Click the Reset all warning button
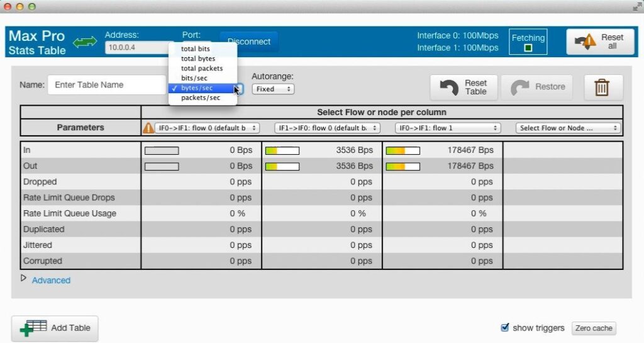Screen dimensions: 644x343 [x=599, y=42]
